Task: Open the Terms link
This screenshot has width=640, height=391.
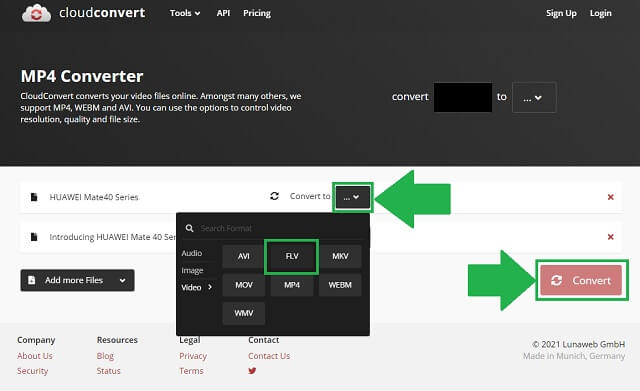Action: pyautogui.click(x=191, y=371)
